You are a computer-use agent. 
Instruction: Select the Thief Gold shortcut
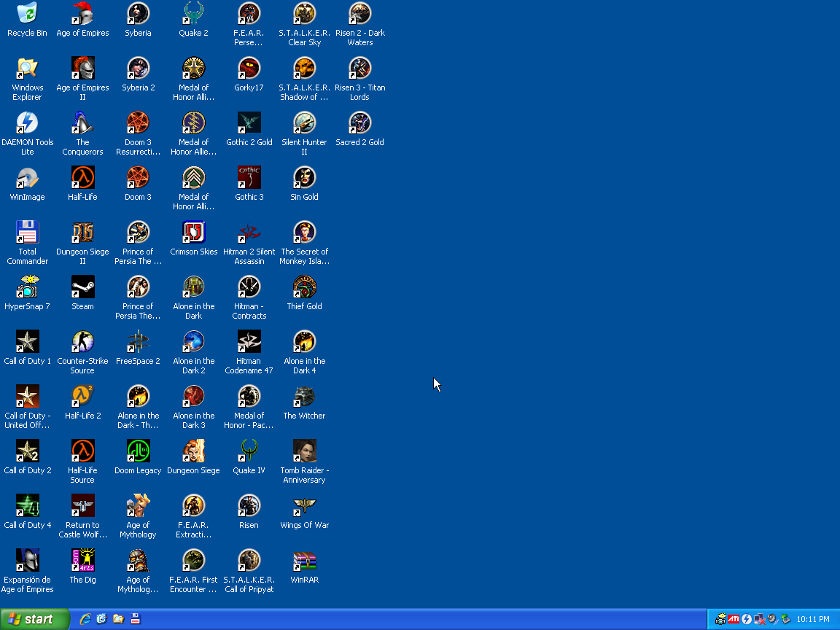[304, 287]
